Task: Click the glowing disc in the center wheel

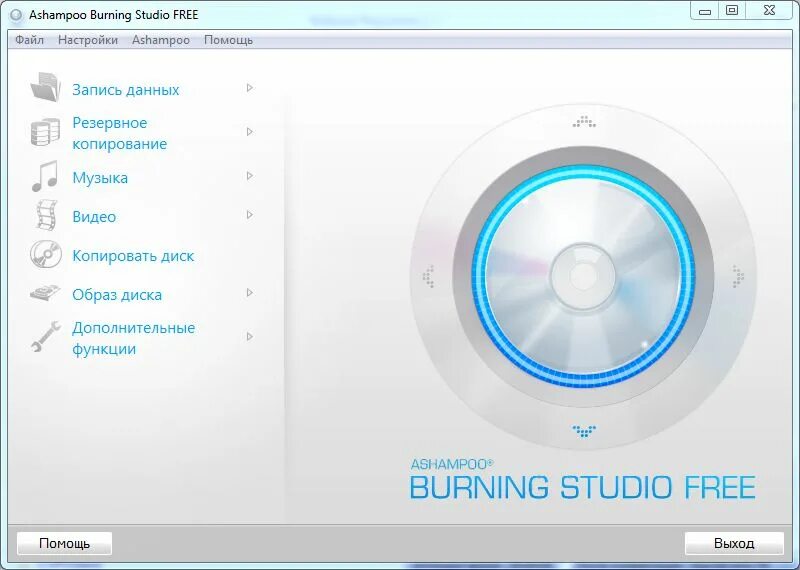Action: pyautogui.click(x=584, y=276)
